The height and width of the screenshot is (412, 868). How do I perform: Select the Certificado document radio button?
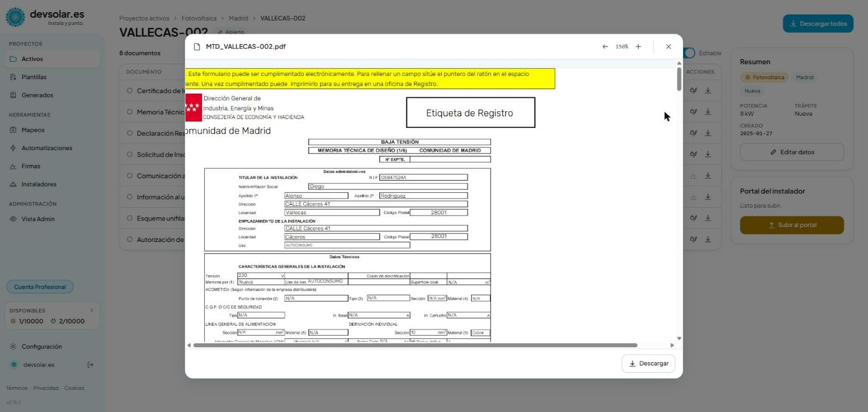coord(130,90)
